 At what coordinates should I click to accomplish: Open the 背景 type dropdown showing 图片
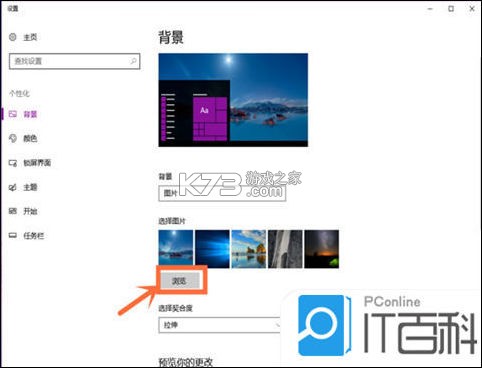click(222, 193)
